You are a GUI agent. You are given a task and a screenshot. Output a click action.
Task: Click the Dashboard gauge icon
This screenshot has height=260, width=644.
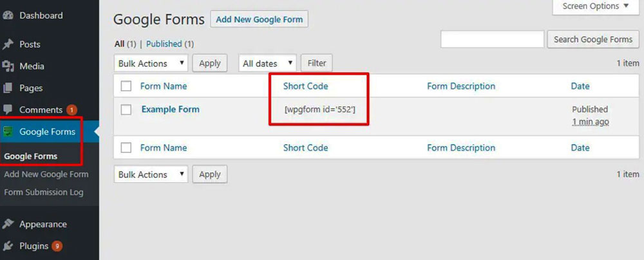(8, 15)
